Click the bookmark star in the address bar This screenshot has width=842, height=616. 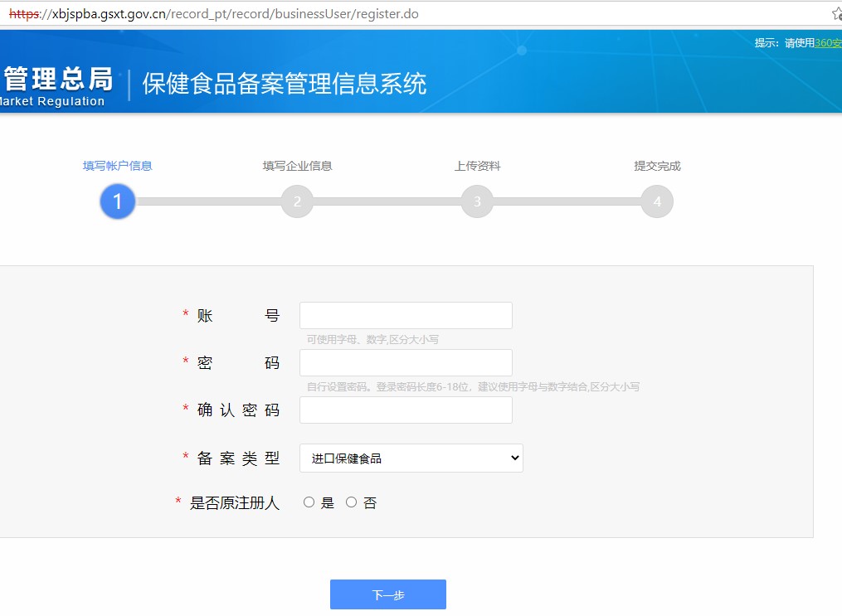coord(837,13)
